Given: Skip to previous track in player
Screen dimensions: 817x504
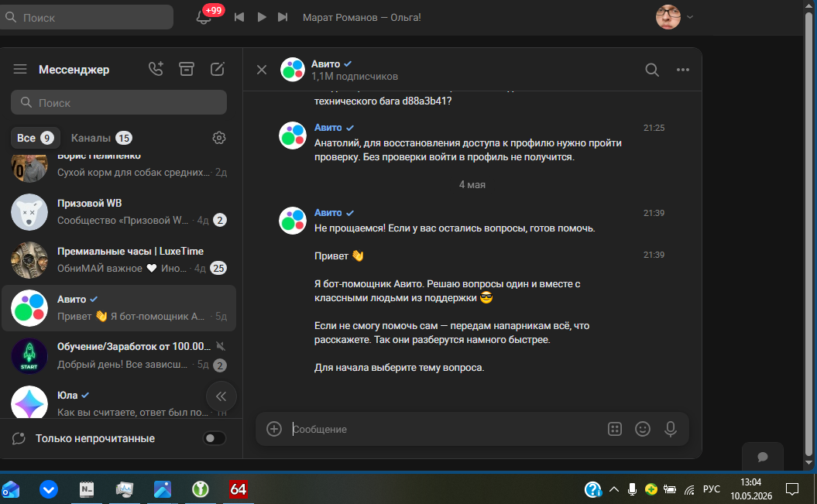Looking at the screenshot, I should [x=239, y=17].
